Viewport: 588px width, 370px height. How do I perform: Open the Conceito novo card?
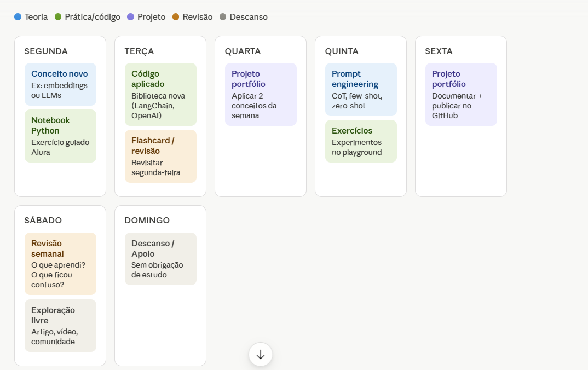[60, 84]
